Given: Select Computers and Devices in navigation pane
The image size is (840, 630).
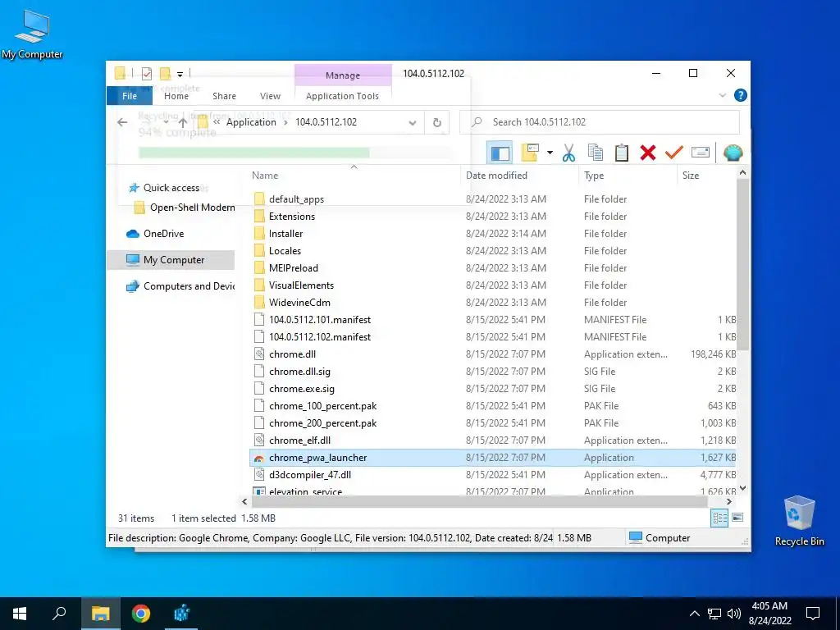Looking at the screenshot, I should pyautogui.click(x=181, y=286).
